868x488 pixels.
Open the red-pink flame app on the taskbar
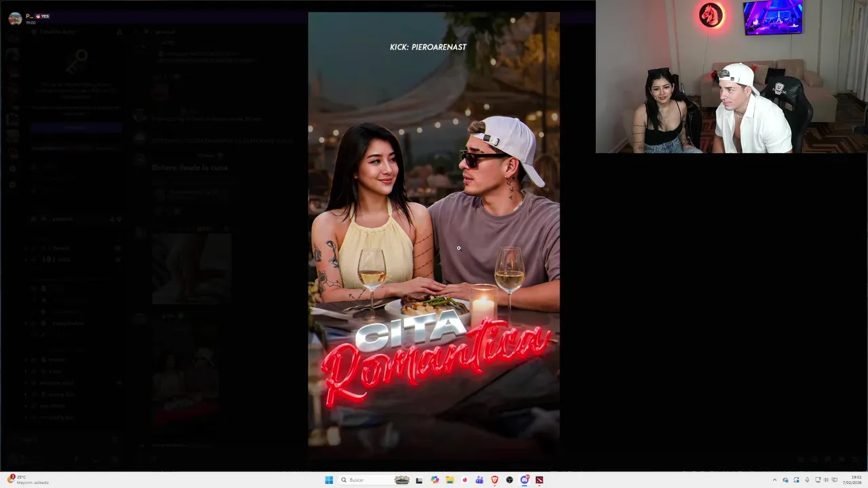point(465,480)
